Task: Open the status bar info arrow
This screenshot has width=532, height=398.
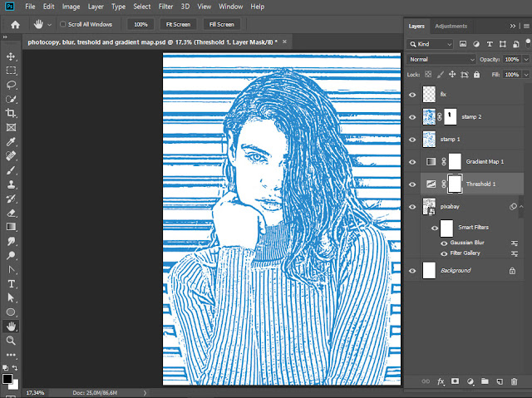Action: pos(145,393)
